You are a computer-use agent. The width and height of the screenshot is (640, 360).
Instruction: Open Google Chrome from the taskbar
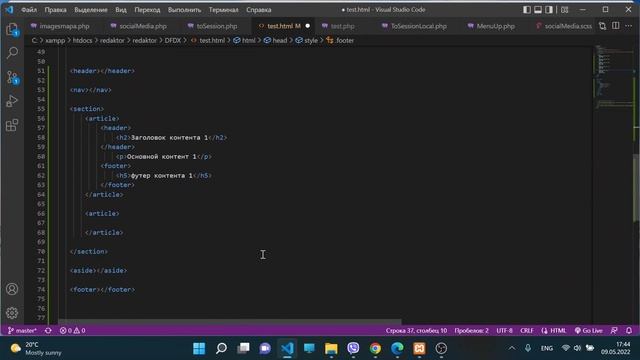[x=375, y=348]
